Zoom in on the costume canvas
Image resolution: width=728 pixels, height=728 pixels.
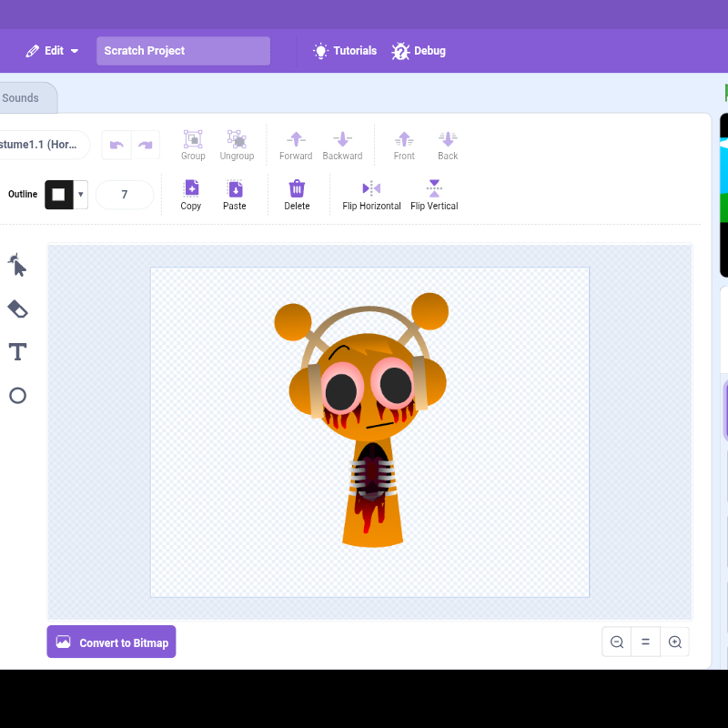pos(674,642)
